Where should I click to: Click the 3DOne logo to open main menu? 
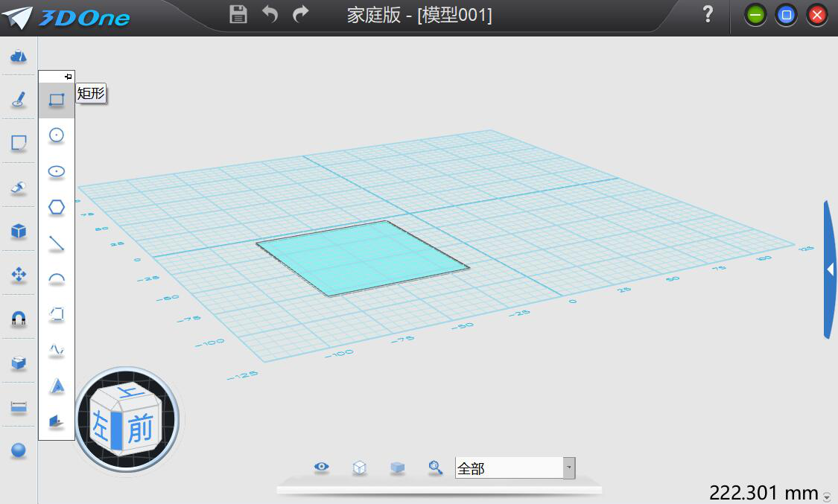(67, 16)
